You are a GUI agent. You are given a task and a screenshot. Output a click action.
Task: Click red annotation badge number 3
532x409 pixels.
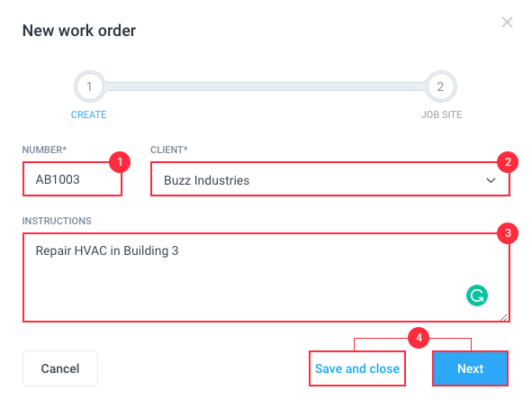(508, 233)
